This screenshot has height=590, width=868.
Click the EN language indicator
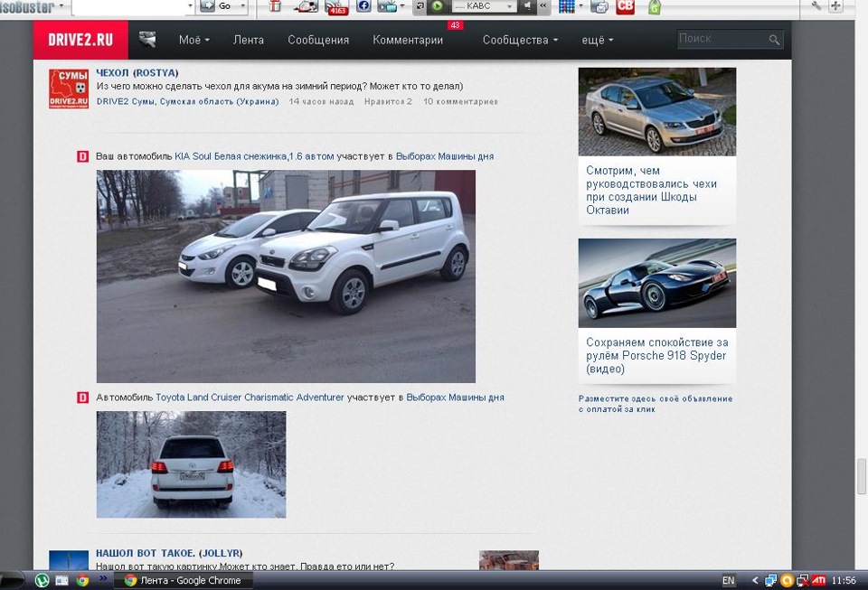(729, 581)
